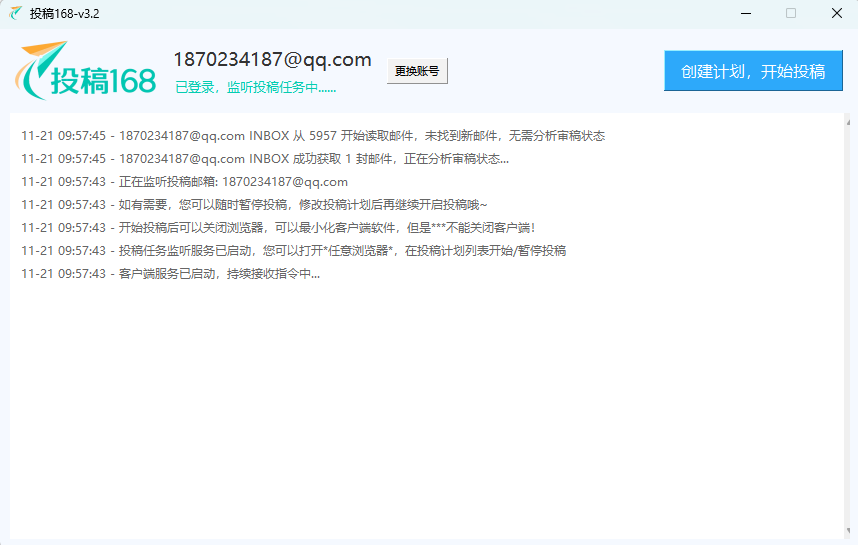This screenshot has height=545, width=858.
Task: Click the green 已登录 listening status text
Action: point(255,88)
